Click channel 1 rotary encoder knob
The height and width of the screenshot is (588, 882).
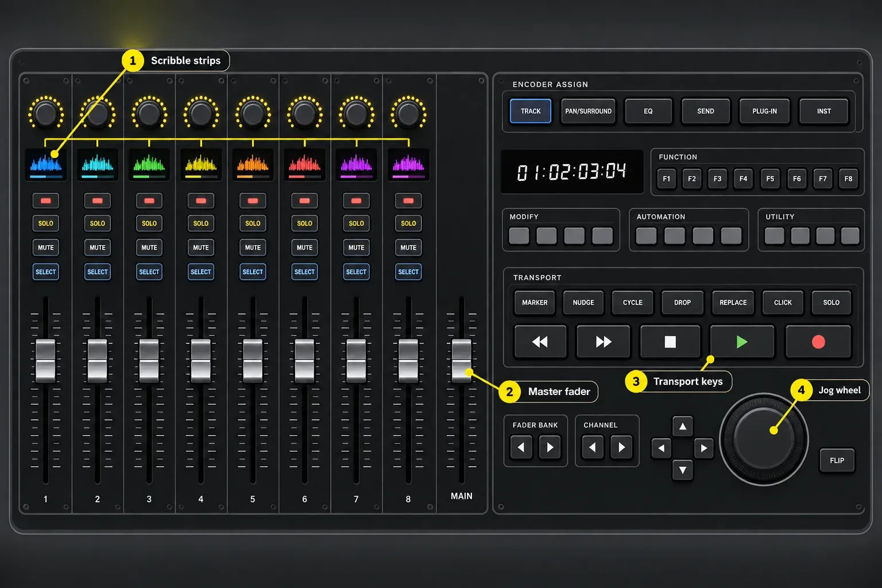[x=46, y=113]
